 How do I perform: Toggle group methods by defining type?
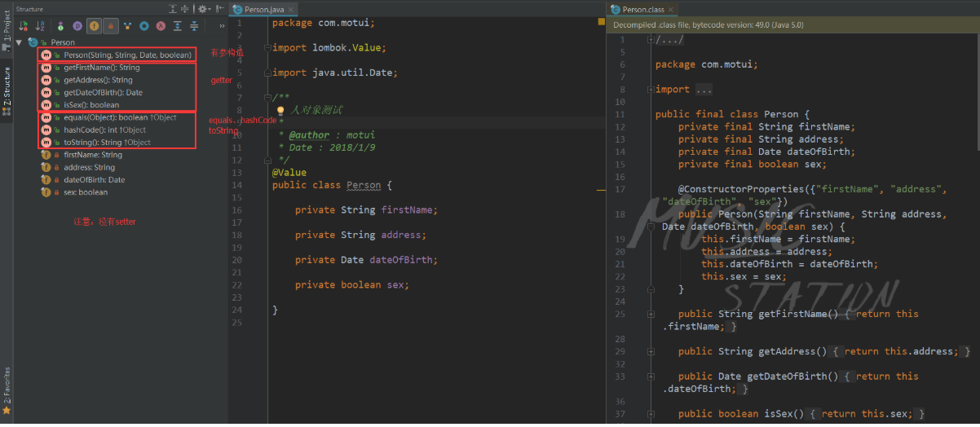point(128,27)
